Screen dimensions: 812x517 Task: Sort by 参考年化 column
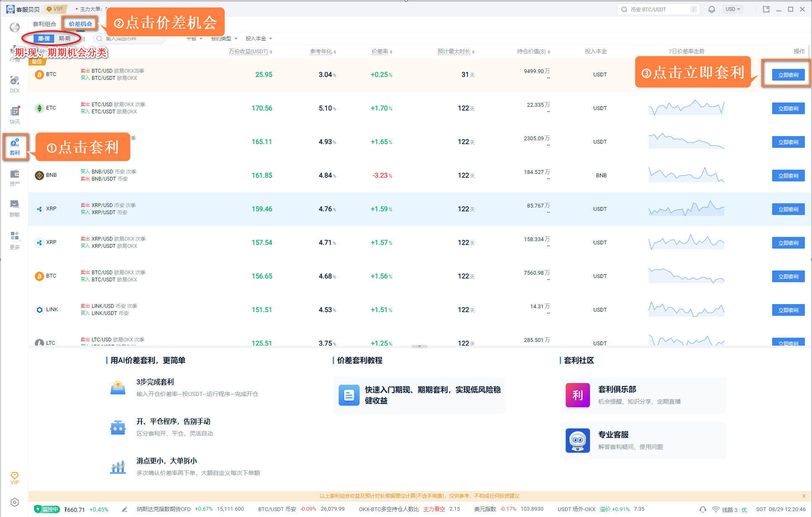click(323, 52)
